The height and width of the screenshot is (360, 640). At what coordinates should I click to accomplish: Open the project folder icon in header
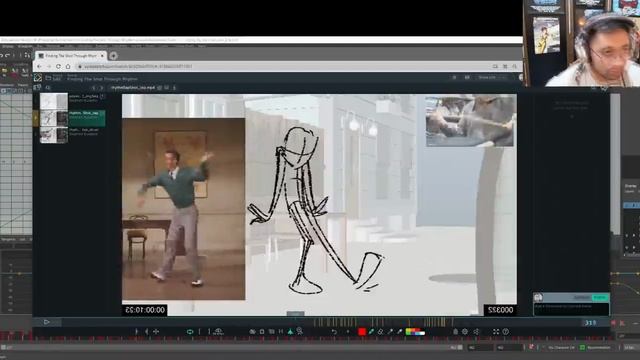pos(49,78)
